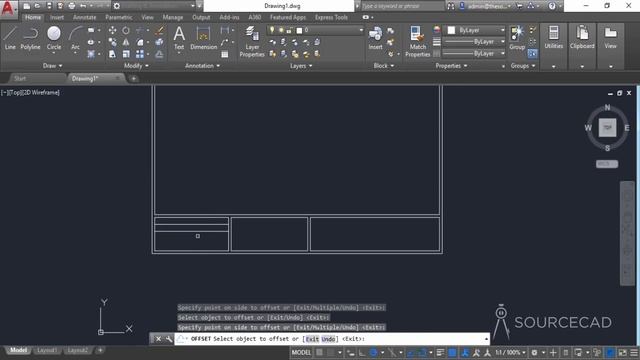The height and width of the screenshot is (360, 640).
Task: Click the AutoCAD application menu logo
Action: pyautogui.click(x=8, y=8)
